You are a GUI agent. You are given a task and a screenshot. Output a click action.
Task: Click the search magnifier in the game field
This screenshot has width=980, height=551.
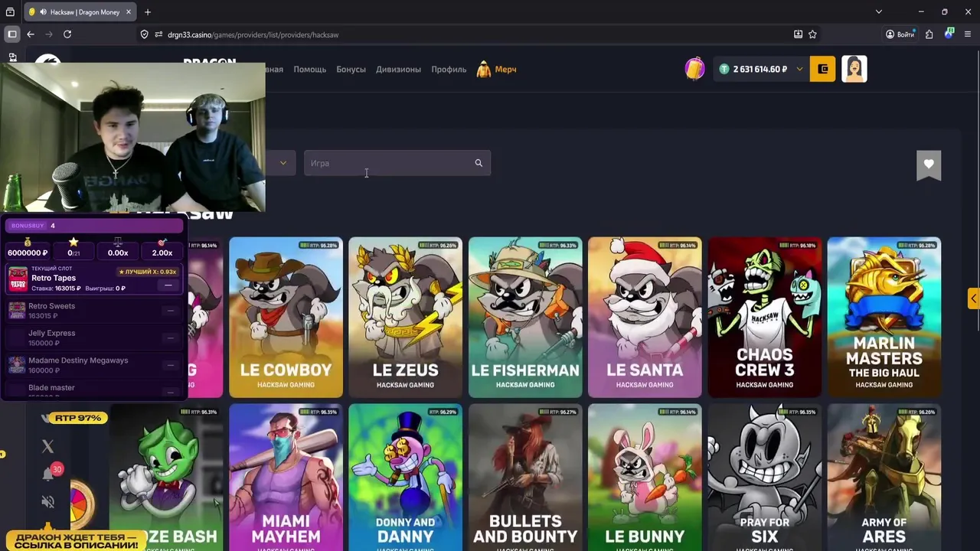[x=479, y=163]
